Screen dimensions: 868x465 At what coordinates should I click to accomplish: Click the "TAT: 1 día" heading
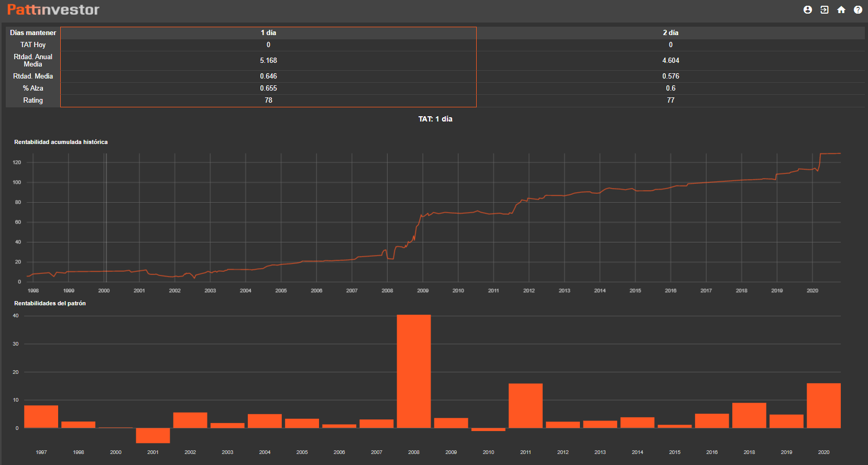pos(435,119)
